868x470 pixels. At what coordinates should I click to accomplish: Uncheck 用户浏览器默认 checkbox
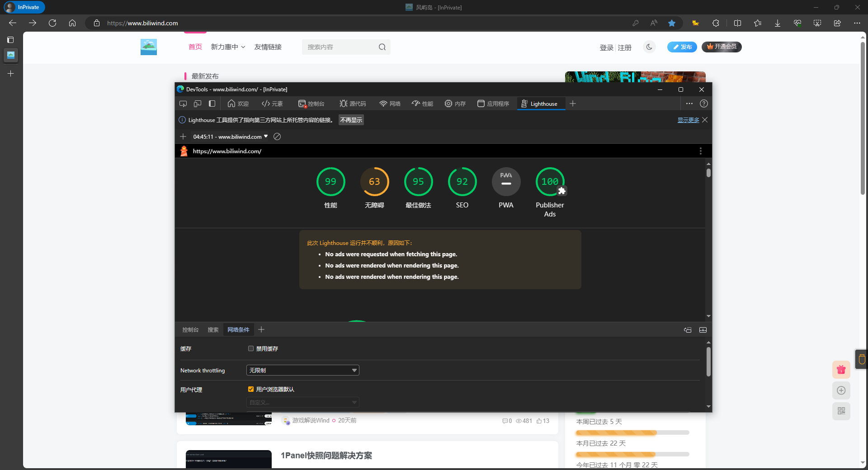(251, 389)
